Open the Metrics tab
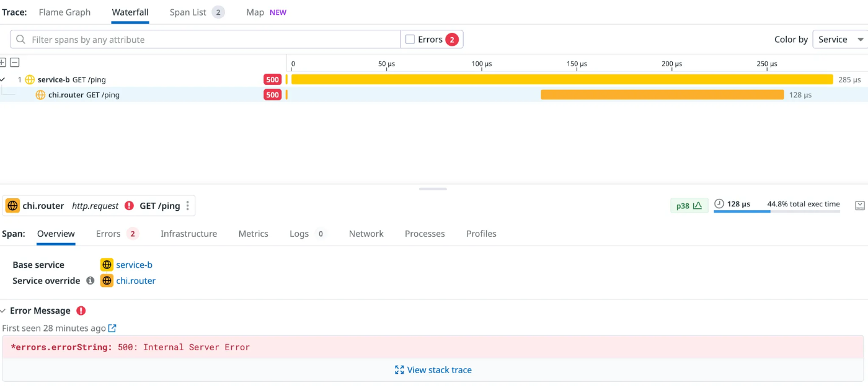 pyautogui.click(x=253, y=234)
